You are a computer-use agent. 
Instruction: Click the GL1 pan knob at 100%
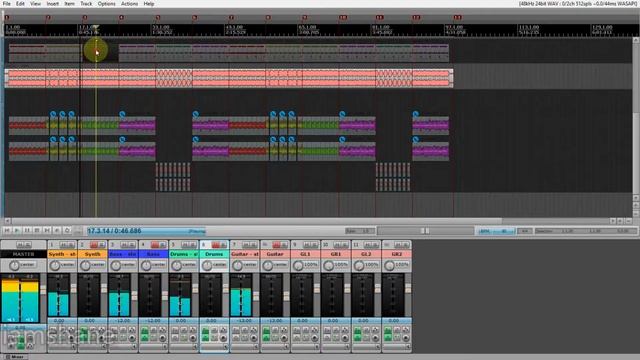tap(298, 266)
